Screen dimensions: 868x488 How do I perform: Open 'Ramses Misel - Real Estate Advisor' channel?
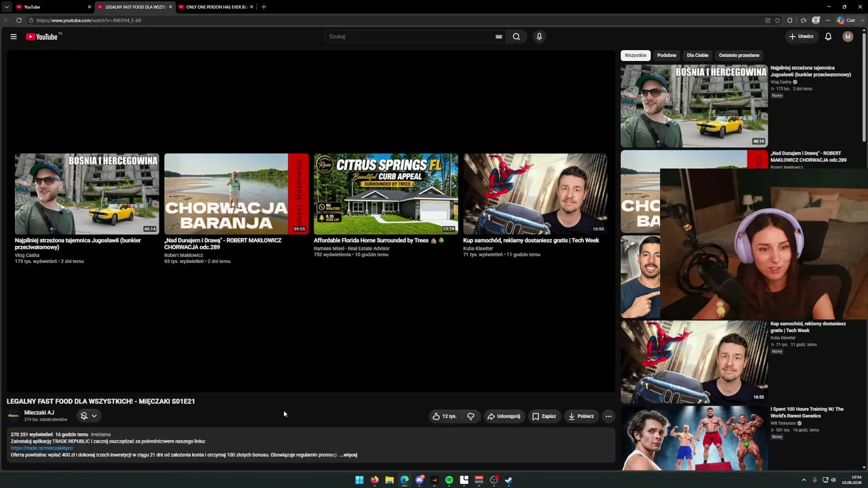tap(352, 248)
